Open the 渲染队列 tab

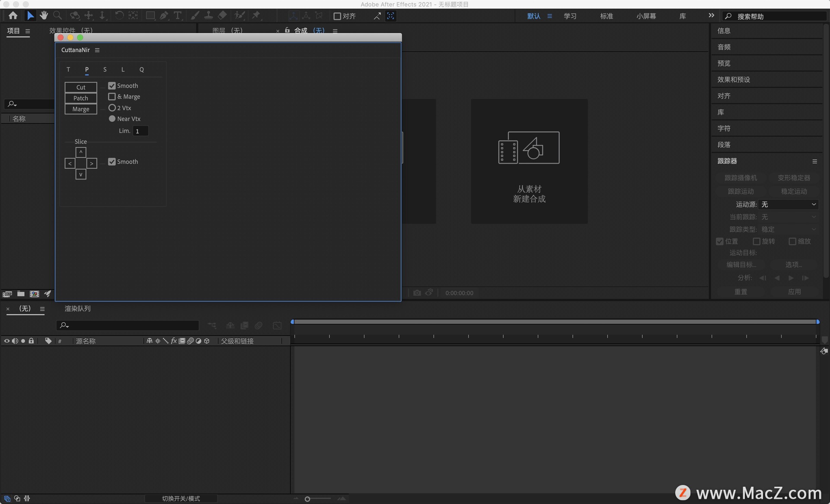(77, 308)
